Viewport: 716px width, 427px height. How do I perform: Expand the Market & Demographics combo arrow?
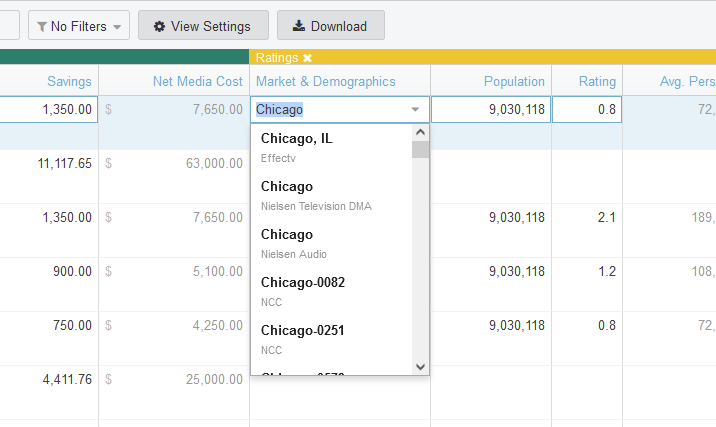click(415, 110)
